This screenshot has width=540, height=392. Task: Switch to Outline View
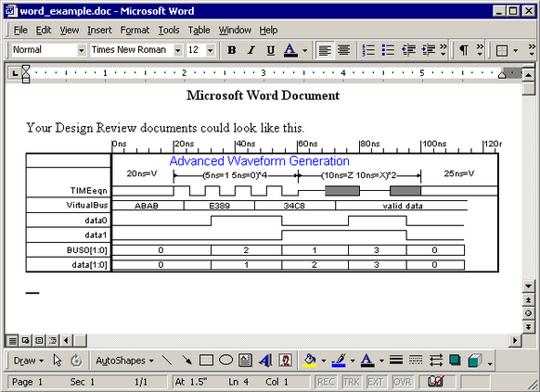(53, 341)
